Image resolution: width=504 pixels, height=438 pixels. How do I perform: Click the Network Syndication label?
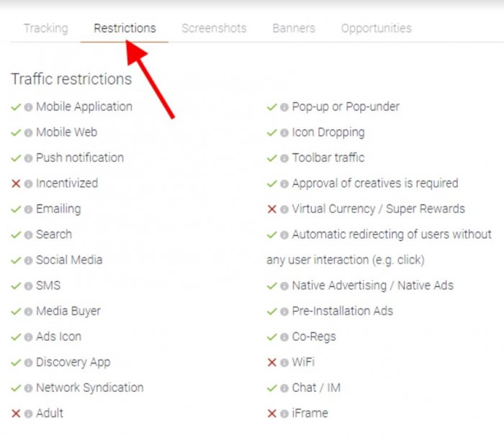(x=89, y=388)
